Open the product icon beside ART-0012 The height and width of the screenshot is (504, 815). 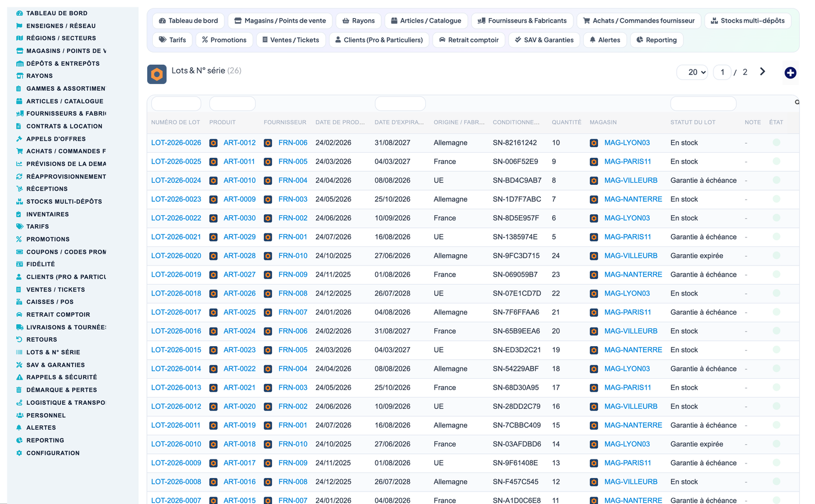tap(213, 143)
